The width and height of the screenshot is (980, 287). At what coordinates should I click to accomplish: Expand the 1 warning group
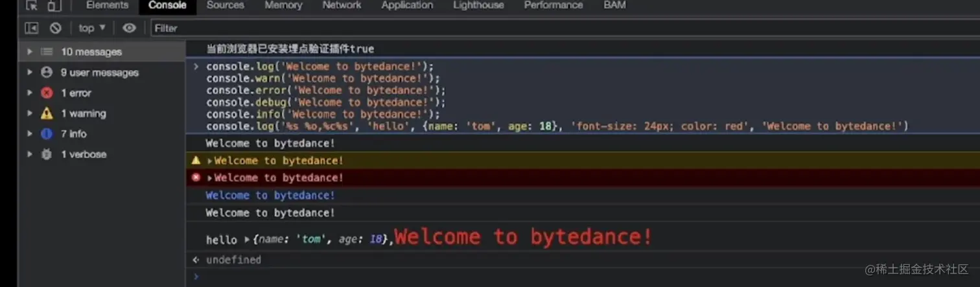(x=29, y=113)
